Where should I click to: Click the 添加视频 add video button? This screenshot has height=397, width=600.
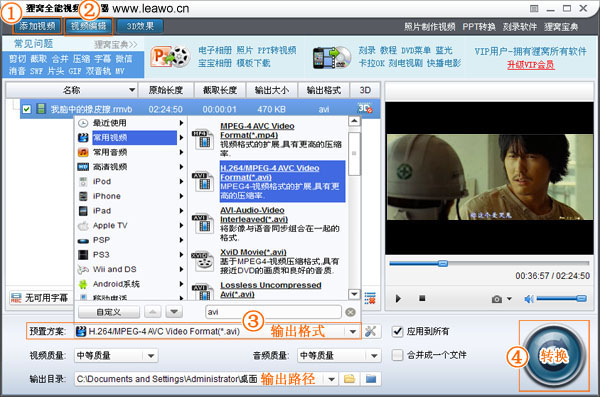click(x=38, y=26)
